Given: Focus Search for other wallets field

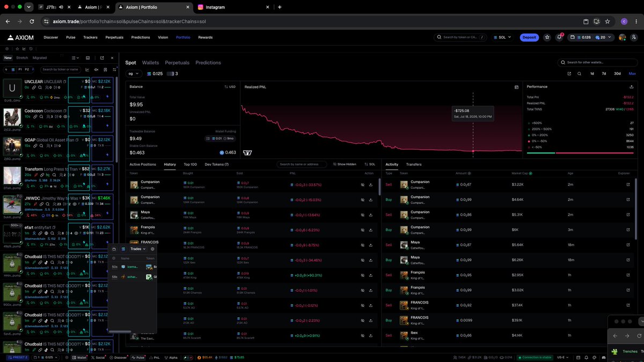Looking at the screenshot, I should [598, 63].
